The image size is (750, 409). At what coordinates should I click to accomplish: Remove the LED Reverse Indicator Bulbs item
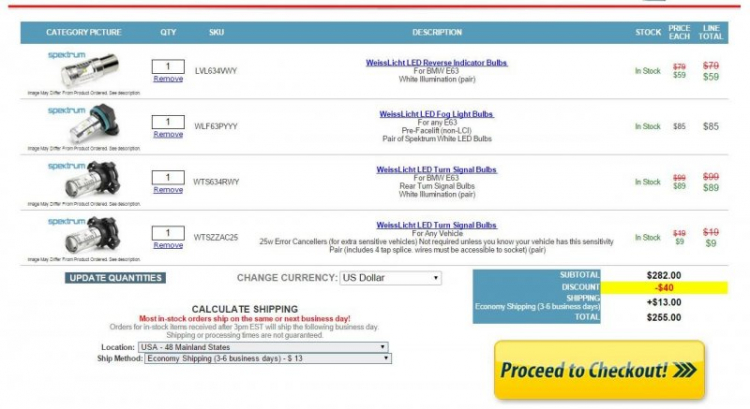168,79
